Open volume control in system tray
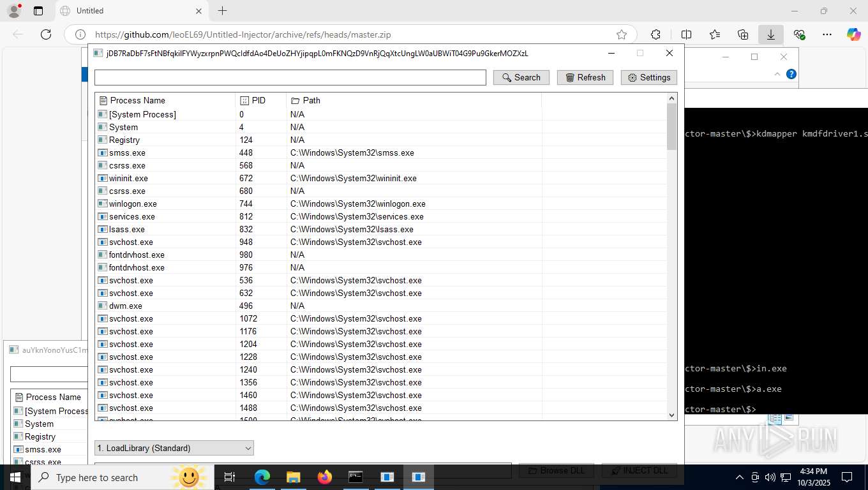Image resolution: width=868 pixels, height=490 pixels. [770, 477]
